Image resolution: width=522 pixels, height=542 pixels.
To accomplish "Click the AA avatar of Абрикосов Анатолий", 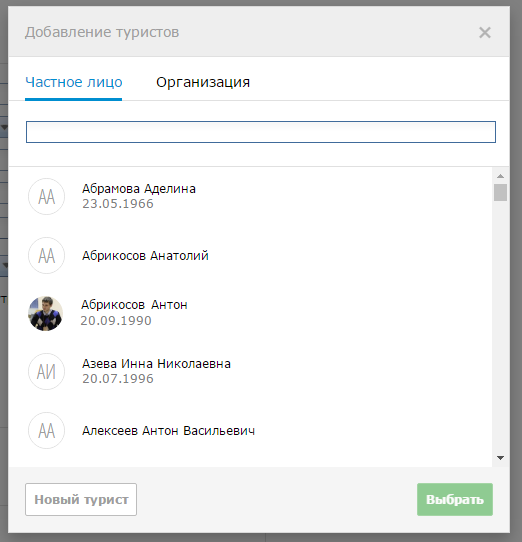I will [x=46, y=255].
